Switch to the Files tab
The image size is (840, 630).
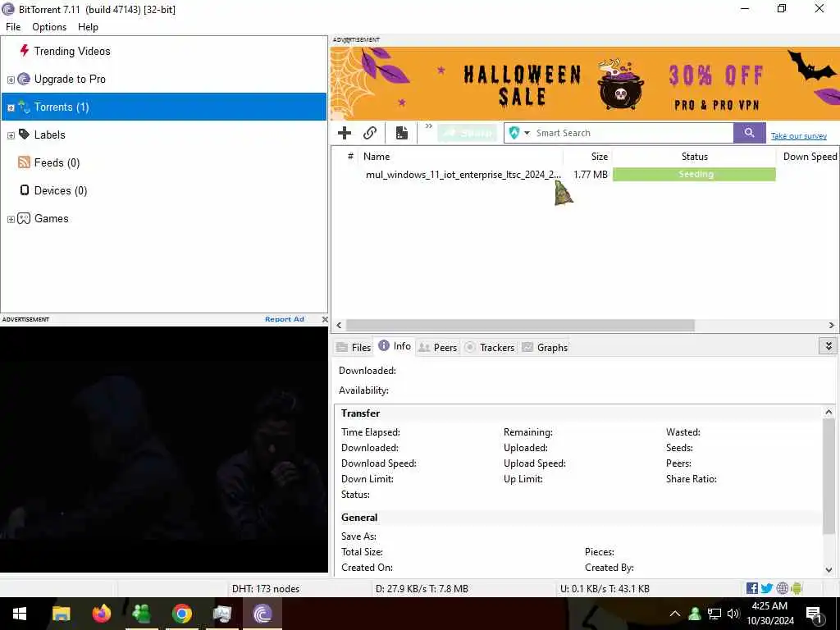click(354, 348)
